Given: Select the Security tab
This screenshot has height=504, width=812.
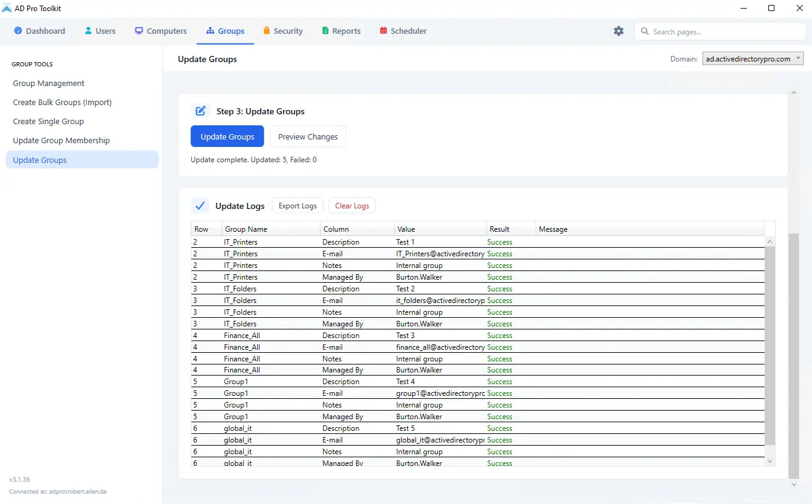Looking at the screenshot, I should pyautogui.click(x=283, y=31).
